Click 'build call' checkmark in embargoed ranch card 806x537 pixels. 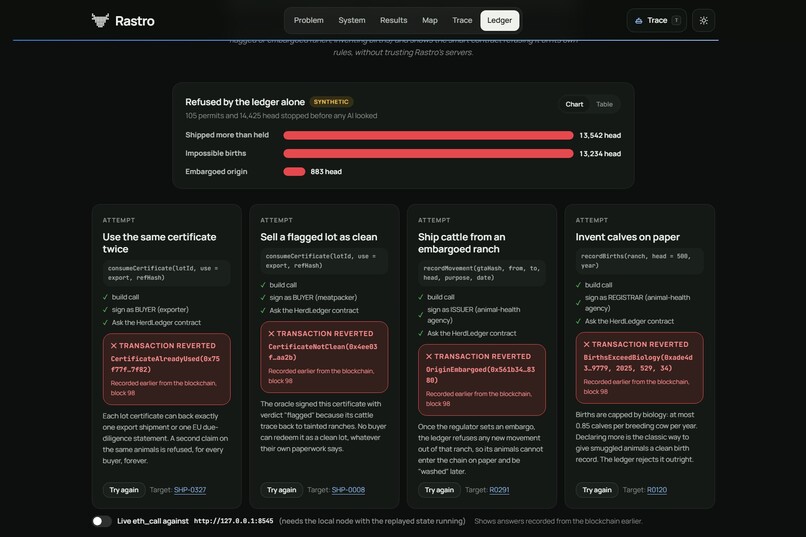tap(421, 297)
